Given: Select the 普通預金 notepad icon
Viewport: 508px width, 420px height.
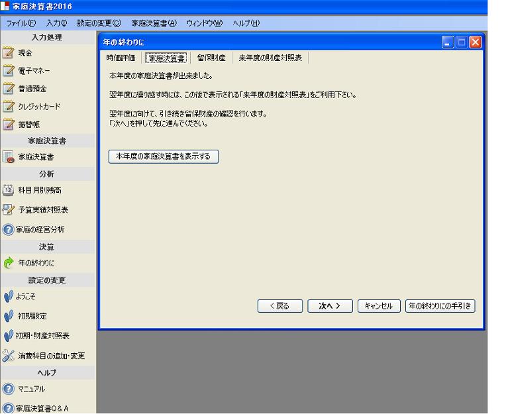Looking at the screenshot, I should coord(9,89).
